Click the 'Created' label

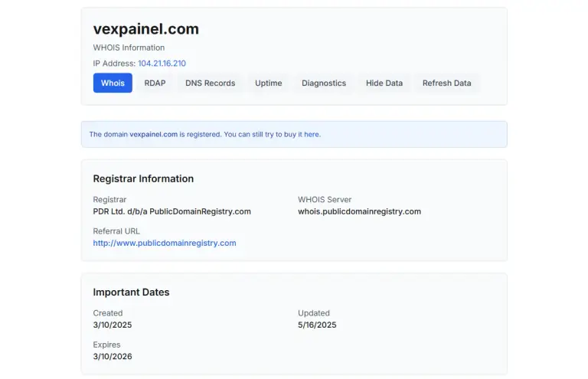[108, 313]
